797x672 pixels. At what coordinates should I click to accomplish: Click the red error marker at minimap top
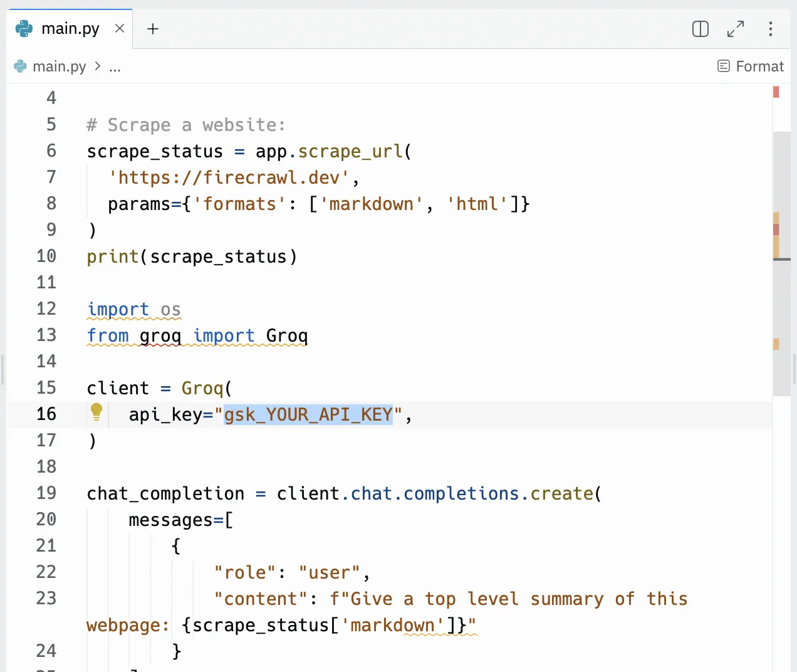coord(776,92)
